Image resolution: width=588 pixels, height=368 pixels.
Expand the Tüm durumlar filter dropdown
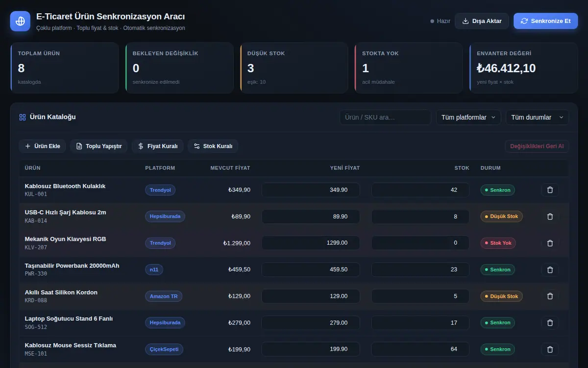tap(538, 117)
